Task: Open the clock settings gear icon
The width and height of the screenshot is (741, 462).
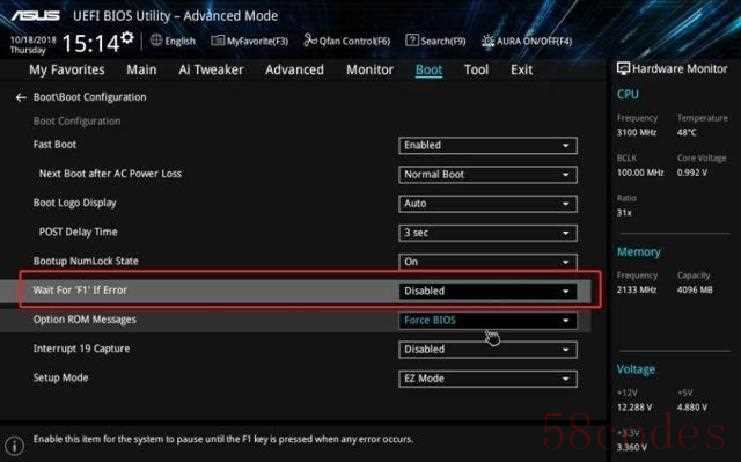Action: pos(127,38)
